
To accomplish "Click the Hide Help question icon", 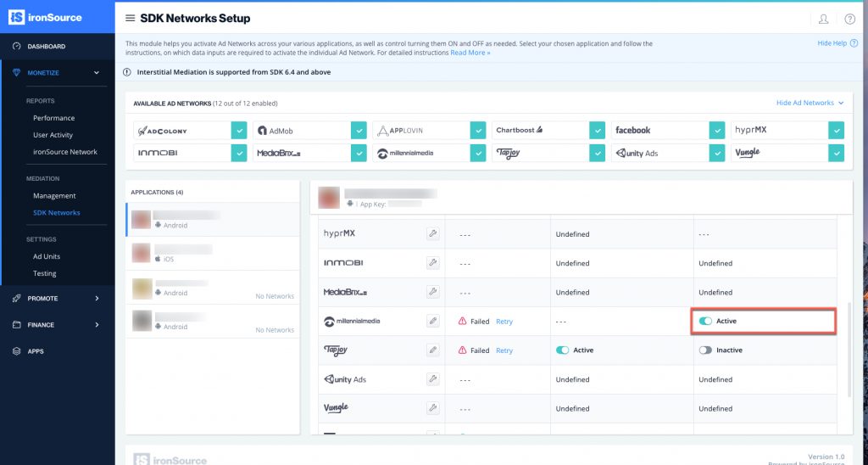I will tap(854, 43).
